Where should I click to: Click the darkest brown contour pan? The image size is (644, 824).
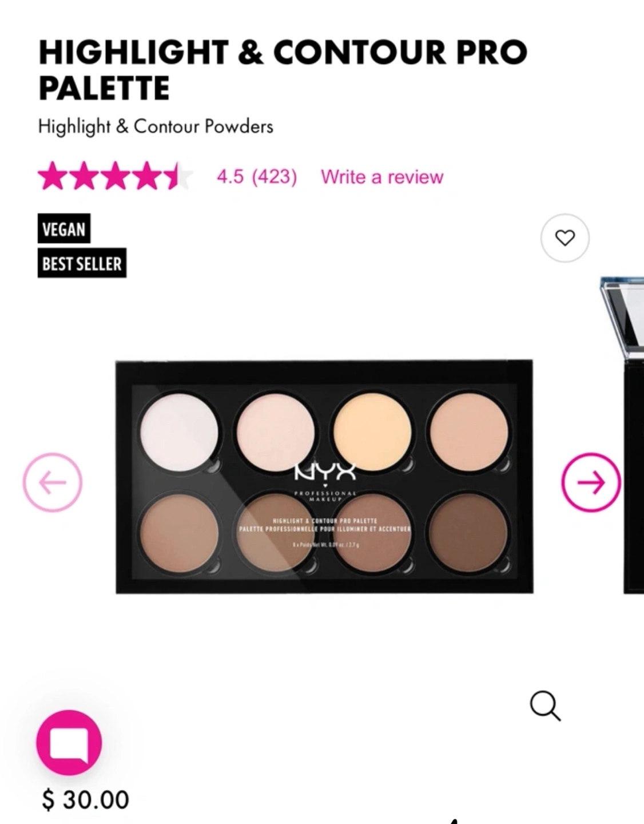pyautogui.click(x=469, y=533)
